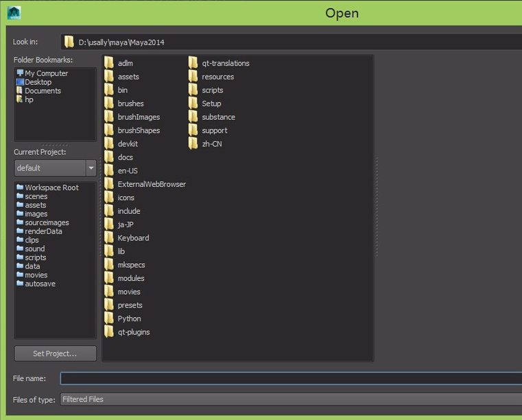Screen dimensions: 522x420
Task: Jump to sound project folder
Action: click(x=31, y=249)
